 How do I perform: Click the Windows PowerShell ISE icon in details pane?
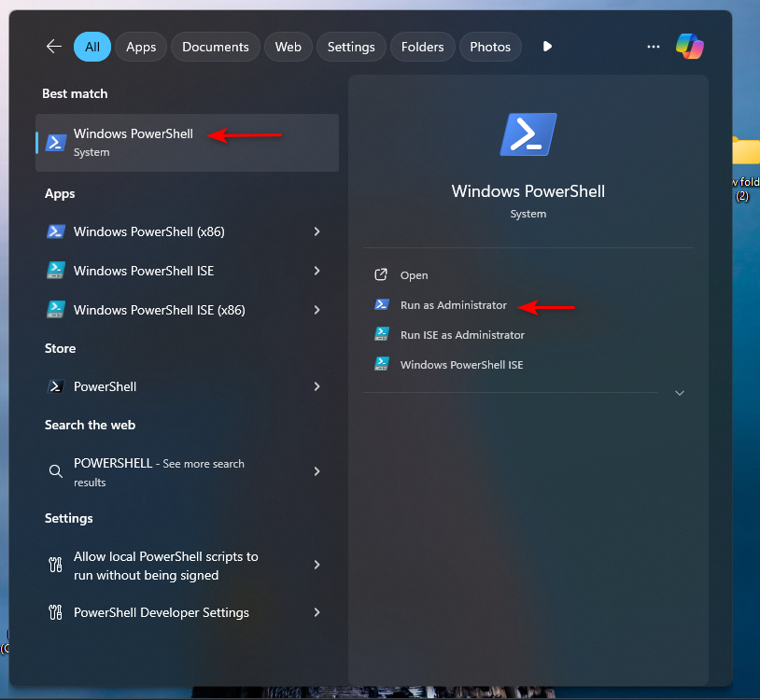coord(382,364)
